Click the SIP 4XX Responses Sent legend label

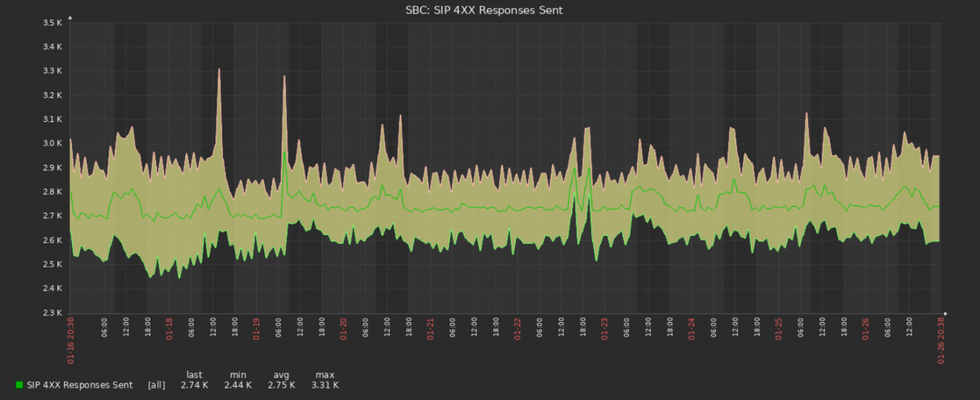click(80, 385)
